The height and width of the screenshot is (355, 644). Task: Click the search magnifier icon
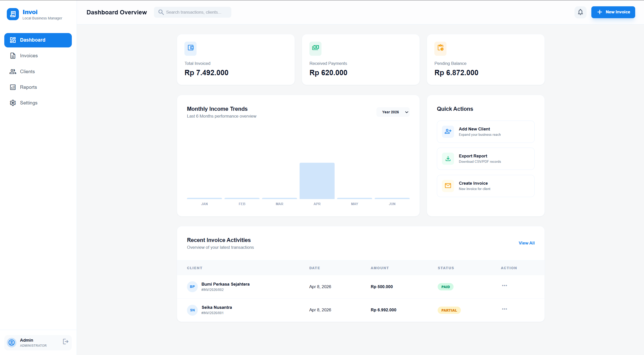tap(161, 12)
